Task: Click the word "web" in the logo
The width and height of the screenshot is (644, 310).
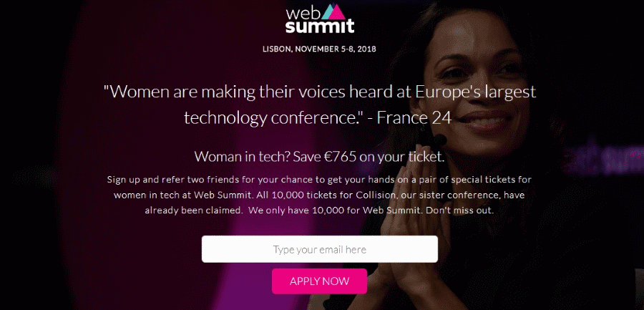Action: (x=301, y=13)
